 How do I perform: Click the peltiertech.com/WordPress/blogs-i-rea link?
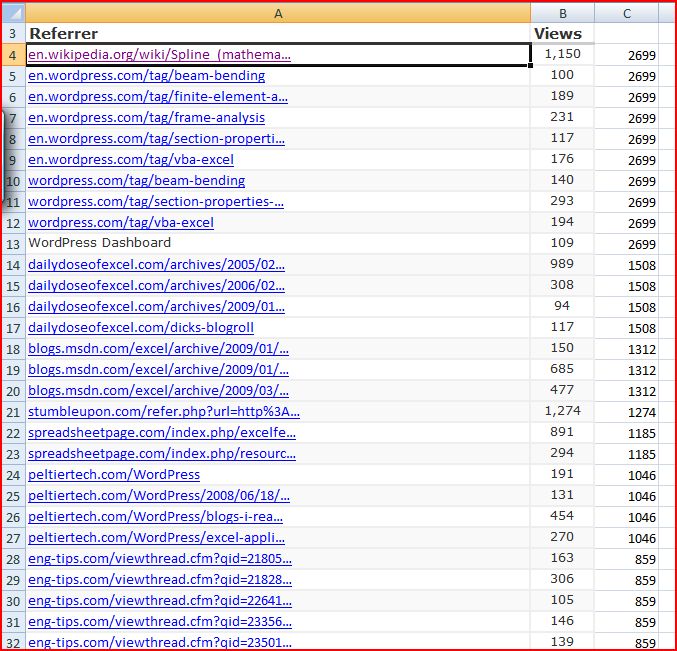155,517
